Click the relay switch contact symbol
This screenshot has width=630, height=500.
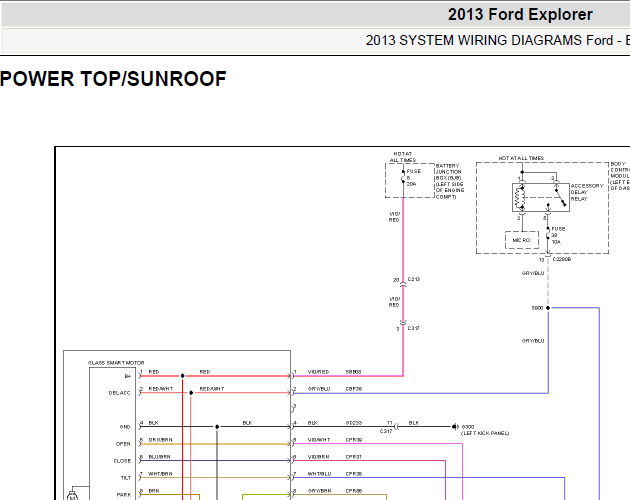coord(560,197)
